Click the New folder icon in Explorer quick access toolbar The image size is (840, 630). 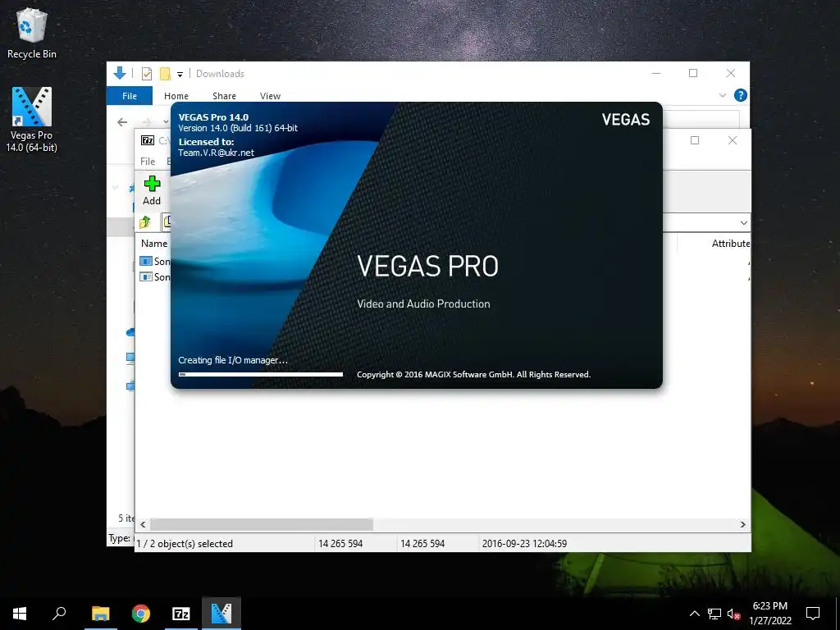(165, 74)
